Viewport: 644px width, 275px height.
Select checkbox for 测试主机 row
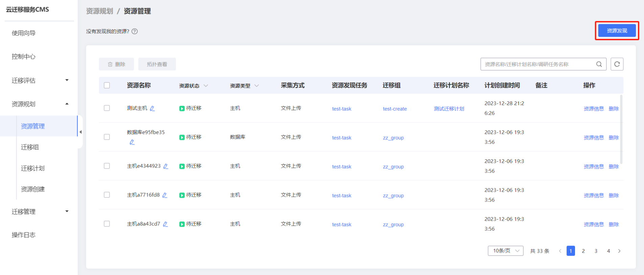pos(107,108)
